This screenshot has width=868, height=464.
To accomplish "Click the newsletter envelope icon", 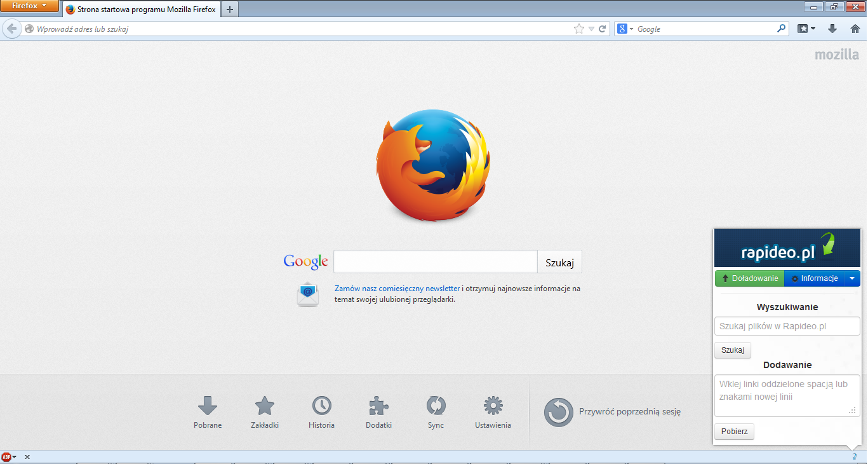I will [x=308, y=294].
